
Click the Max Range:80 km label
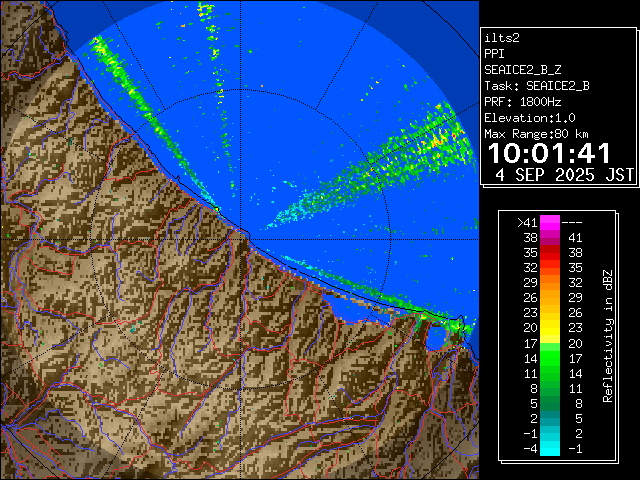click(536, 134)
